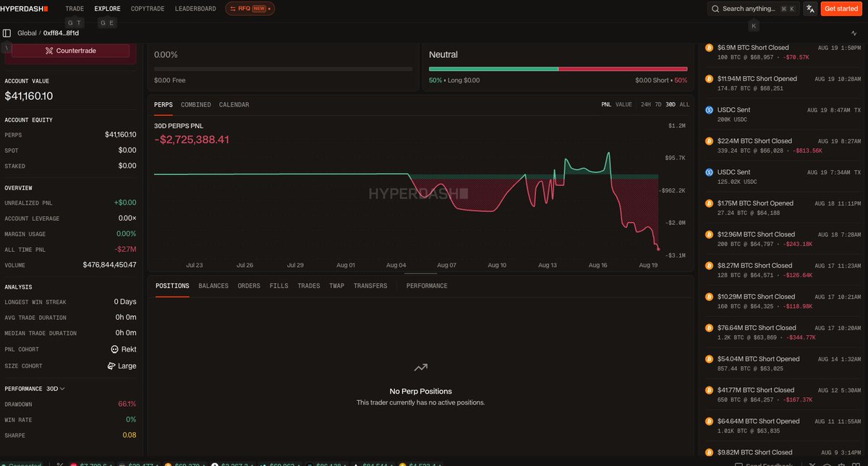Open the FILLS tab

click(x=278, y=286)
